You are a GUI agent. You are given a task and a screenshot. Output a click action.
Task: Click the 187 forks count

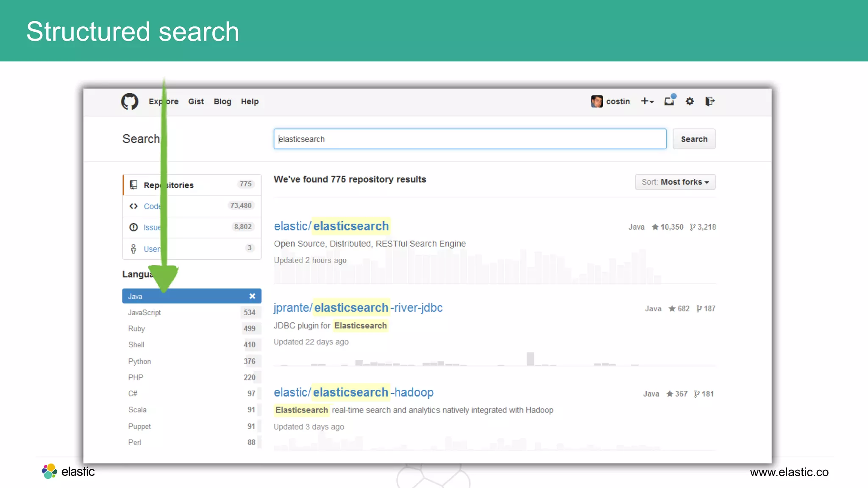pyautogui.click(x=706, y=308)
